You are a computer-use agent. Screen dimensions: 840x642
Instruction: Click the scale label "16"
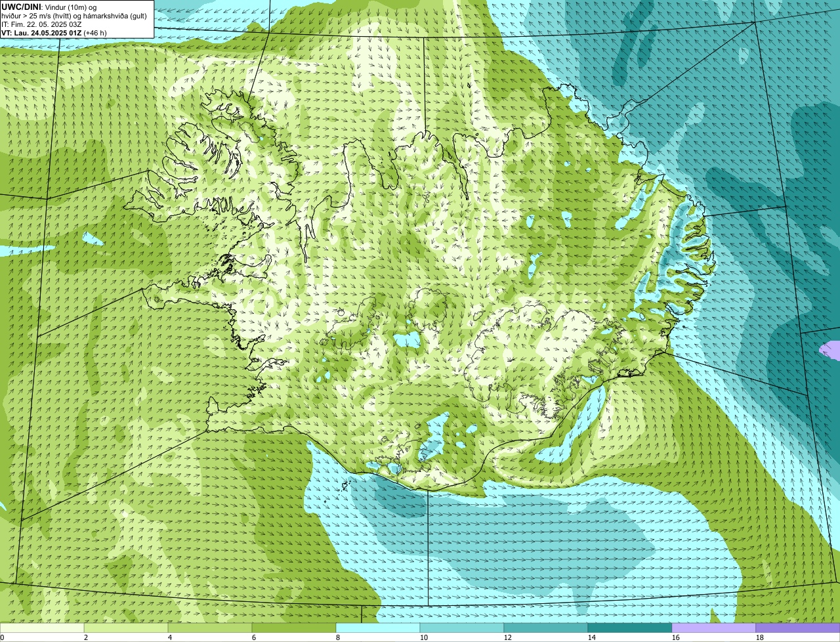coord(676,637)
